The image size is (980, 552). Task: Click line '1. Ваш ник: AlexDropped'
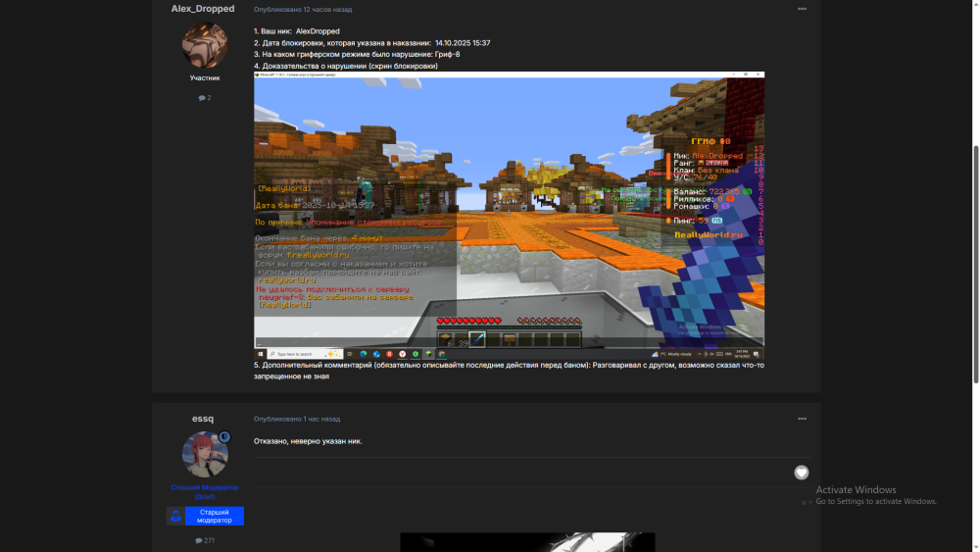[297, 31]
